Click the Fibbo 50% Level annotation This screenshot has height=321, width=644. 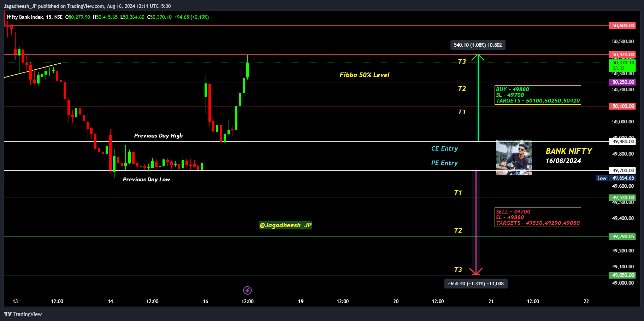coord(364,75)
